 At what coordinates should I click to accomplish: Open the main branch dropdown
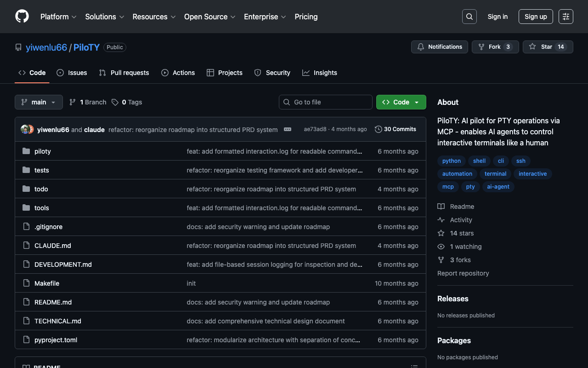[x=39, y=102]
